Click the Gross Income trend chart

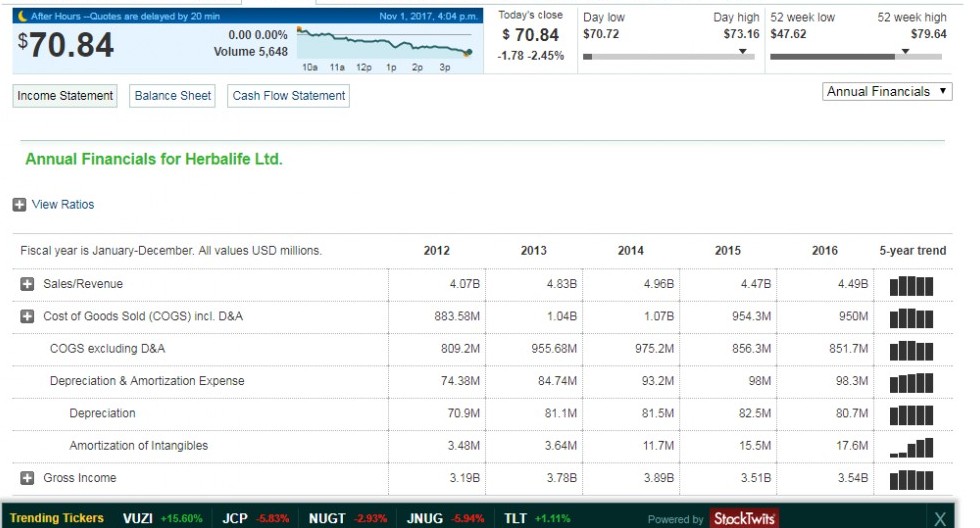(911, 480)
